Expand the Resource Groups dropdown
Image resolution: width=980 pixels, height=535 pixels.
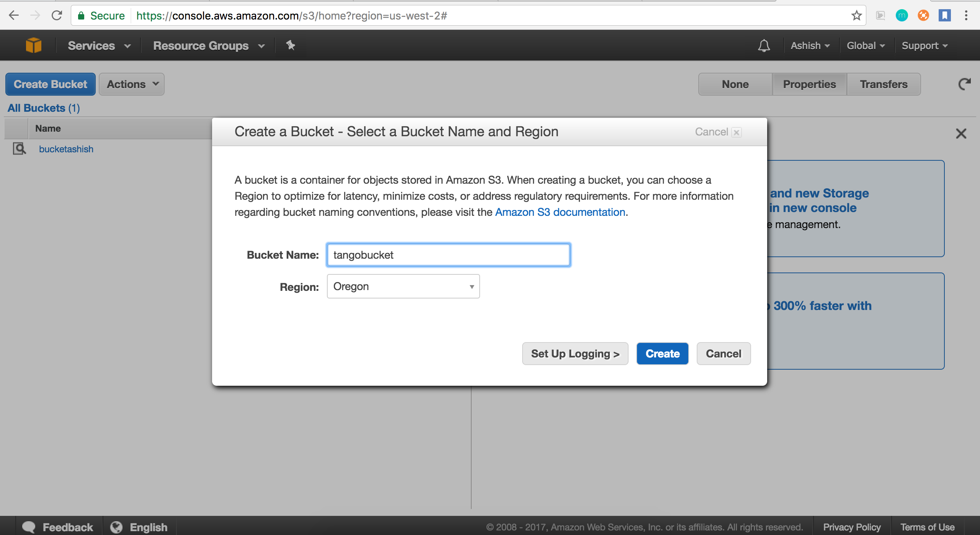click(209, 46)
